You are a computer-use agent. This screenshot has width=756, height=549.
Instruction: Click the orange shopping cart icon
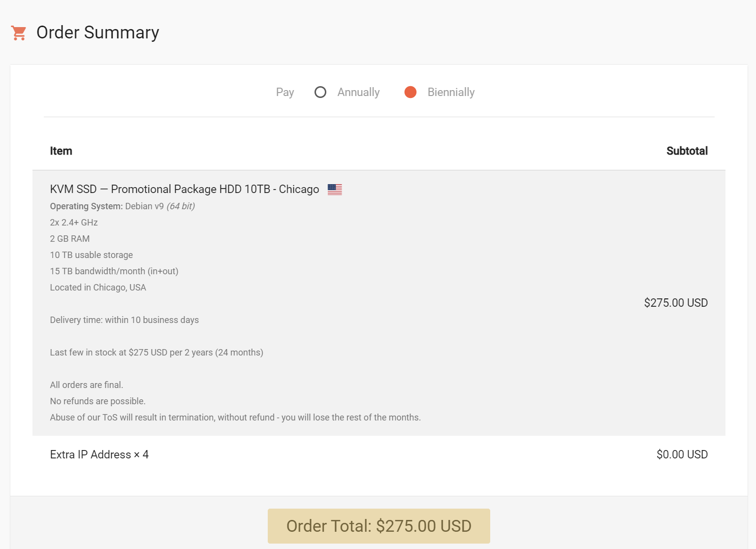point(19,33)
